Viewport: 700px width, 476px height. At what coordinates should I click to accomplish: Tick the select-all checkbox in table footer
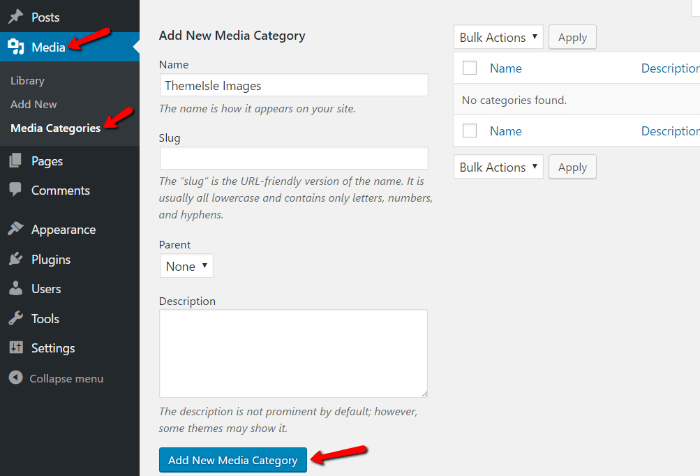pos(470,131)
